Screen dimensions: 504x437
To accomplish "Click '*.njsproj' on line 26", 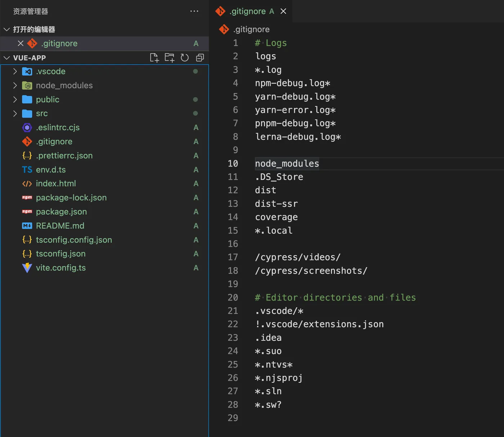I will (279, 378).
